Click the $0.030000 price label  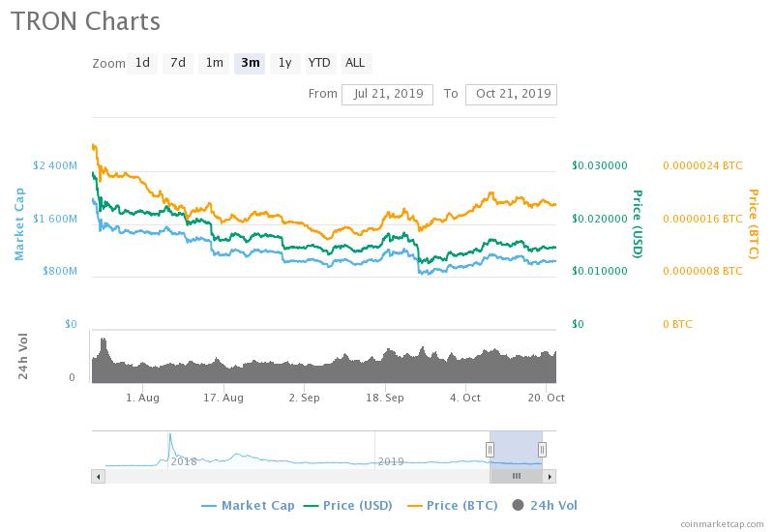(600, 165)
